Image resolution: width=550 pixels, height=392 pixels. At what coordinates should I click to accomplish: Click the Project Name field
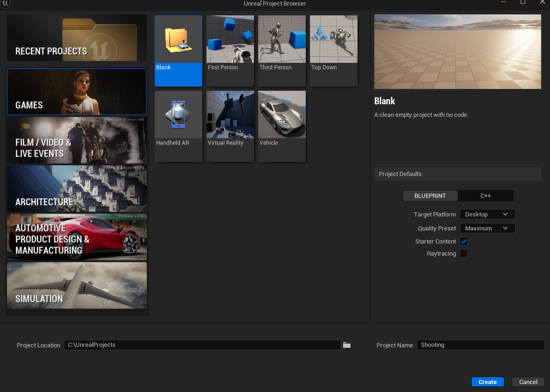pos(481,345)
